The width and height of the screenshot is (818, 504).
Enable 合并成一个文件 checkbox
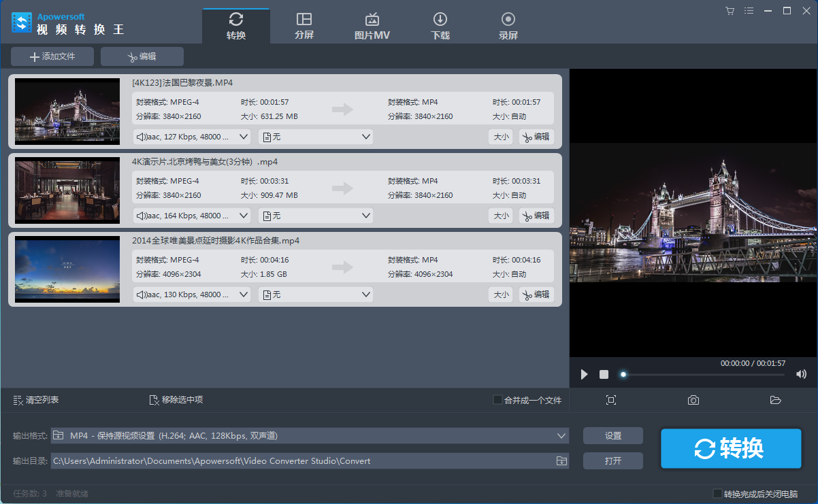pos(497,400)
